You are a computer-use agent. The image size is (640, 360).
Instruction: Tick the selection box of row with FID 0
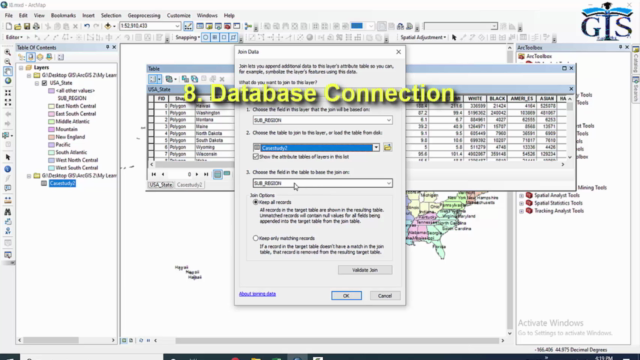pyautogui.click(x=151, y=106)
